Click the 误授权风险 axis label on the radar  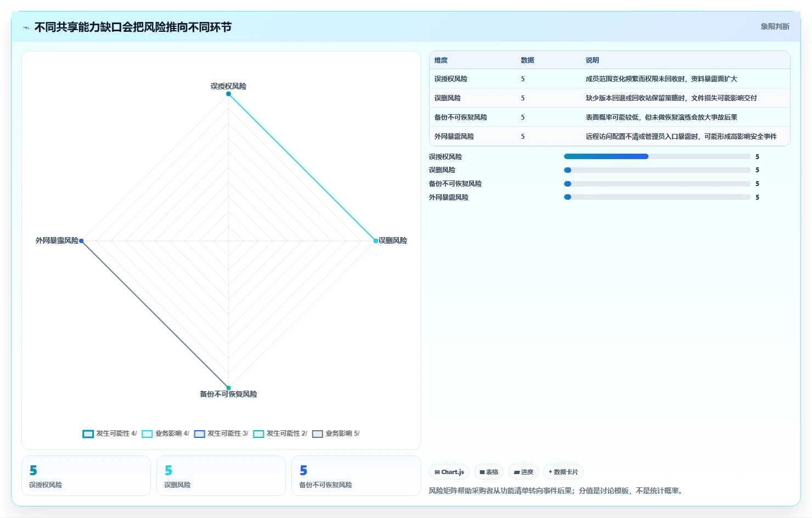coord(228,86)
